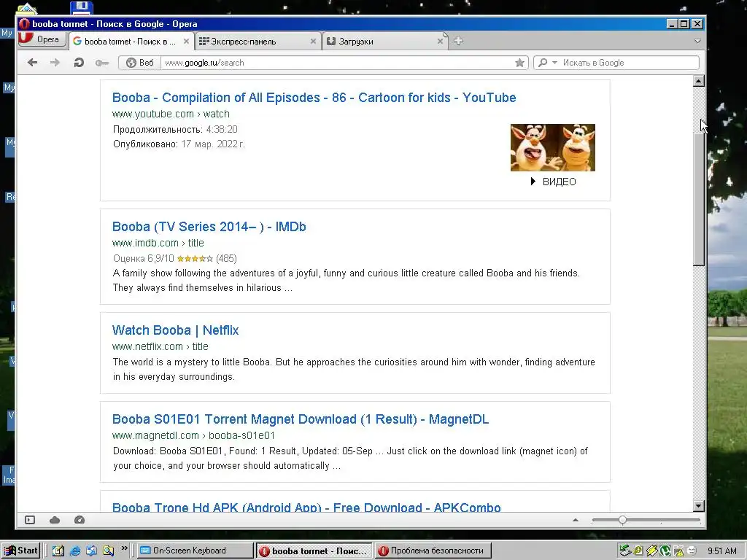The width and height of the screenshot is (747, 560).
Task: Click the Опубликовано: 17 мар. 2022 text
Action: tap(179, 144)
